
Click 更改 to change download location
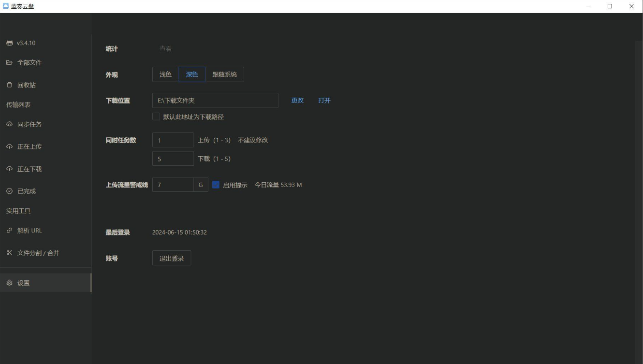(297, 101)
